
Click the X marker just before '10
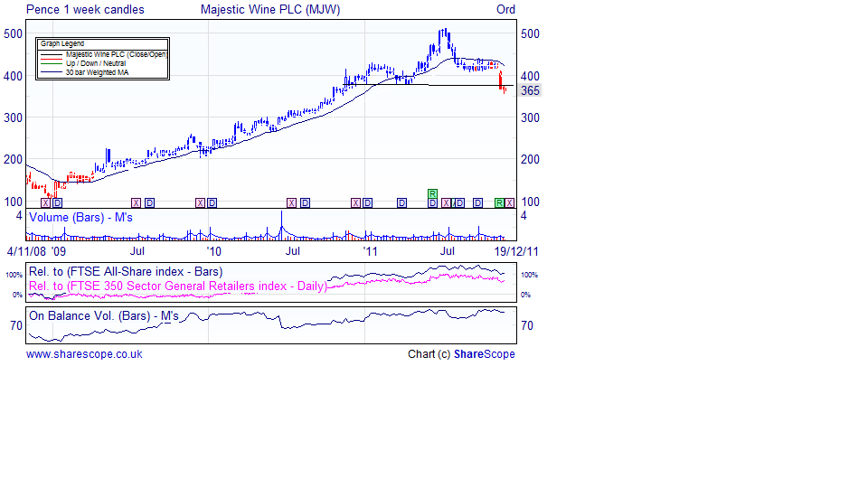click(200, 203)
